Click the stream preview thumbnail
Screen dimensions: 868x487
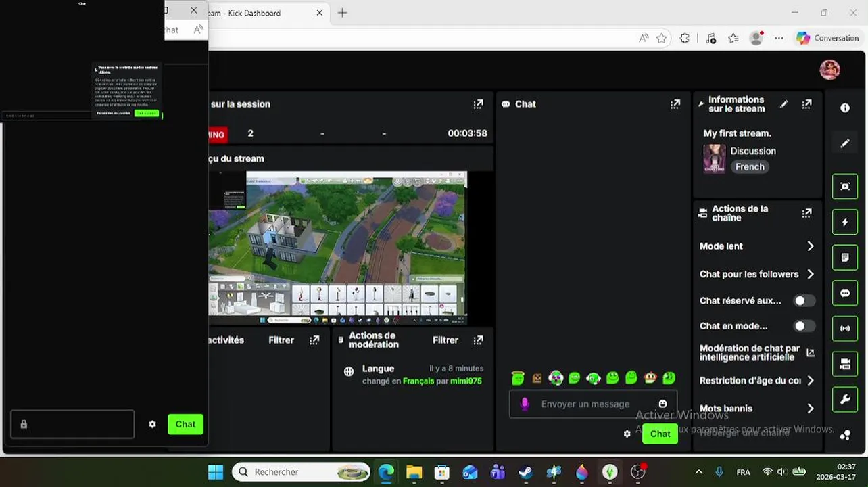pyautogui.click(x=338, y=248)
